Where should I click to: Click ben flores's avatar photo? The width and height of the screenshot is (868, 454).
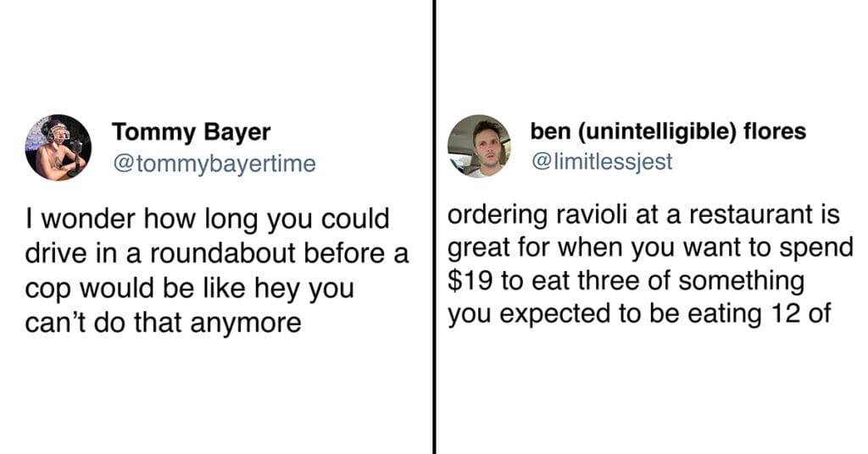(480, 146)
